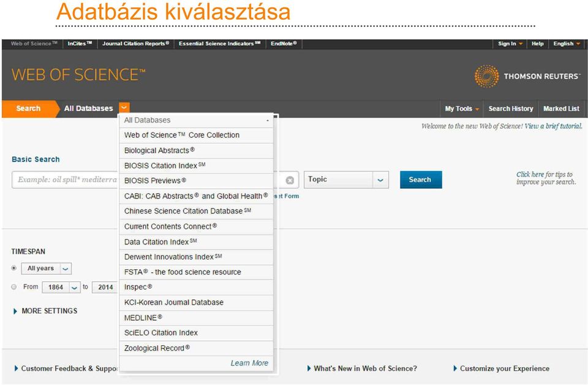This screenshot has width=588, height=385.
Task: Open the View a brief tutorial link
Action: pyautogui.click(x=553, y=126)
